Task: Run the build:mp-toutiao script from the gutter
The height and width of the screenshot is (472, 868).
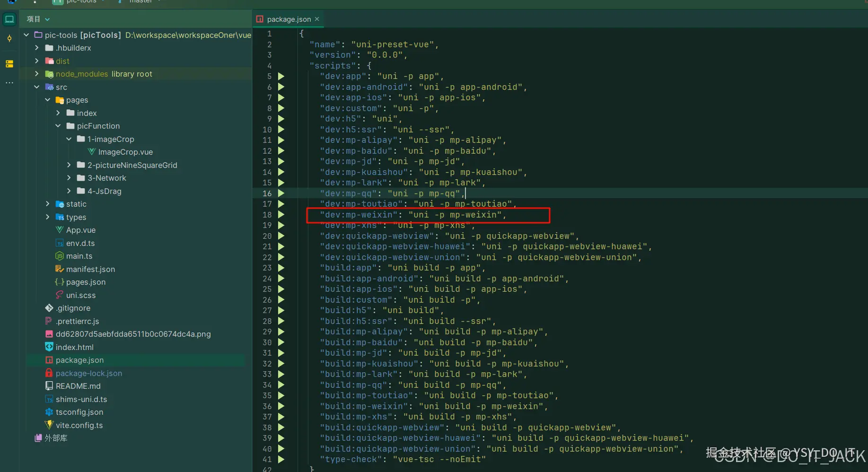Action: click(x=281, y=395)
